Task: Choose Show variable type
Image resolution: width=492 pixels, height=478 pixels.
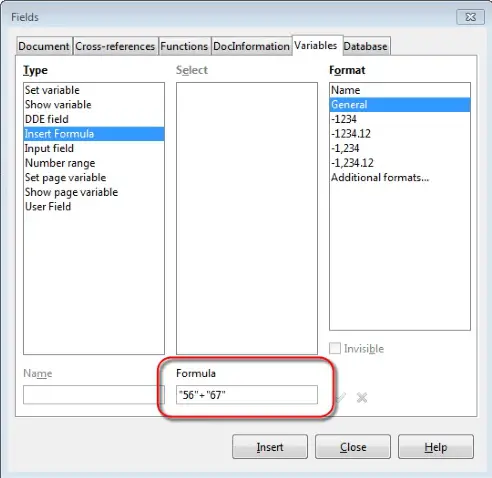Action: [x=94, y=105]
